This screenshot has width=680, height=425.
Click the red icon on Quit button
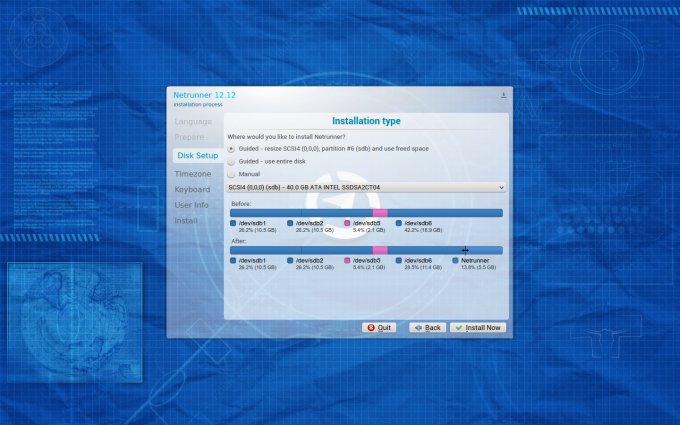(x=370, y=327)
